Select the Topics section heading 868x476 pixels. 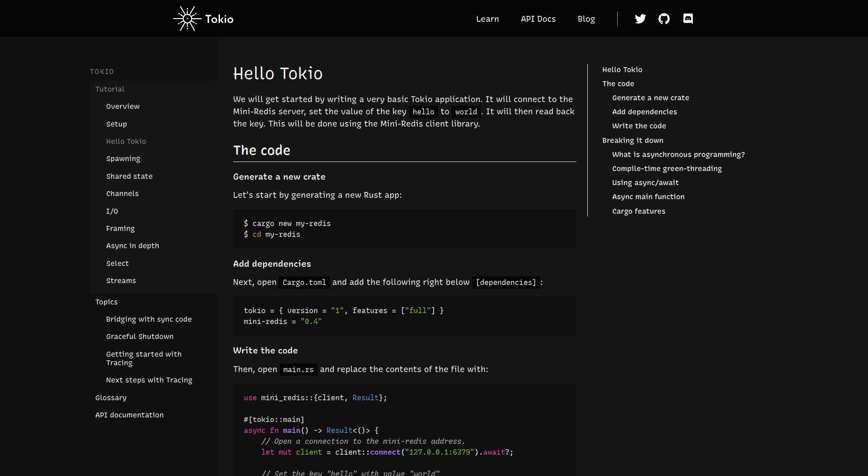[107, 302]
